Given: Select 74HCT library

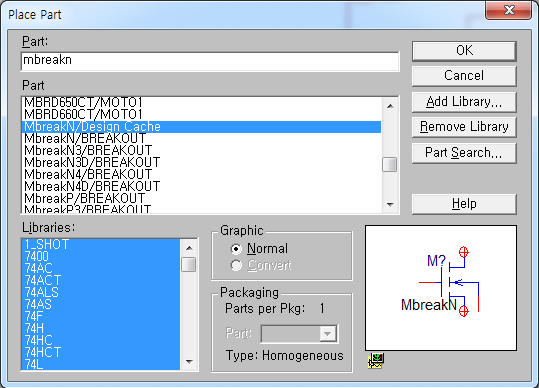Looking at the screenshot, I should point(101,352).
